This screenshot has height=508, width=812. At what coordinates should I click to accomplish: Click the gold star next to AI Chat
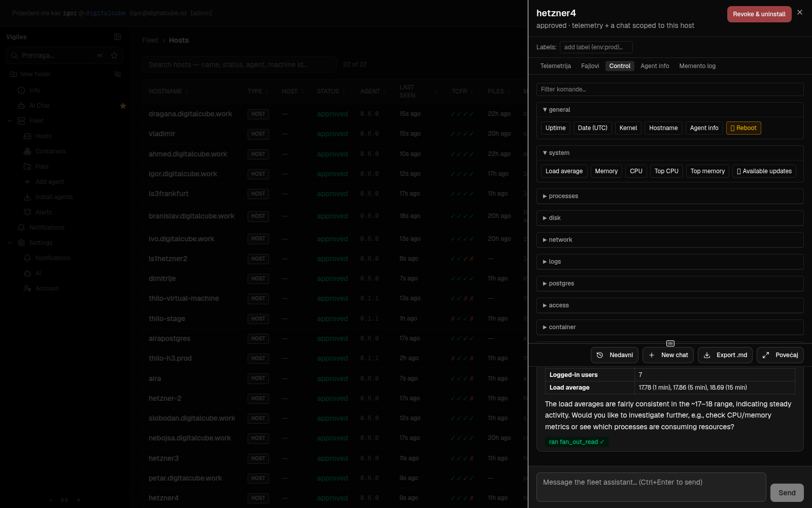pos(123,106)
